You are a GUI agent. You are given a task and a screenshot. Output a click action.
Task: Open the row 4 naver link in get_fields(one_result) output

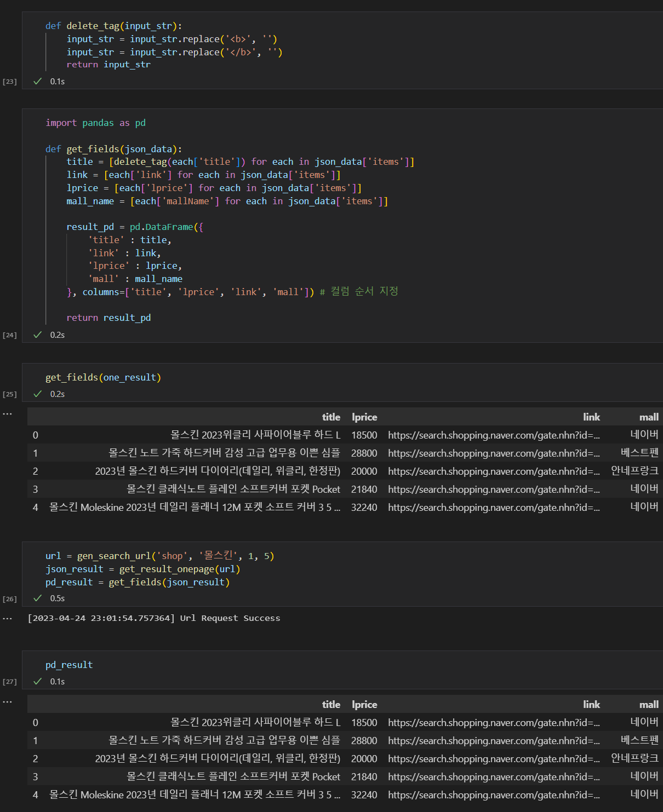[494, 507]
